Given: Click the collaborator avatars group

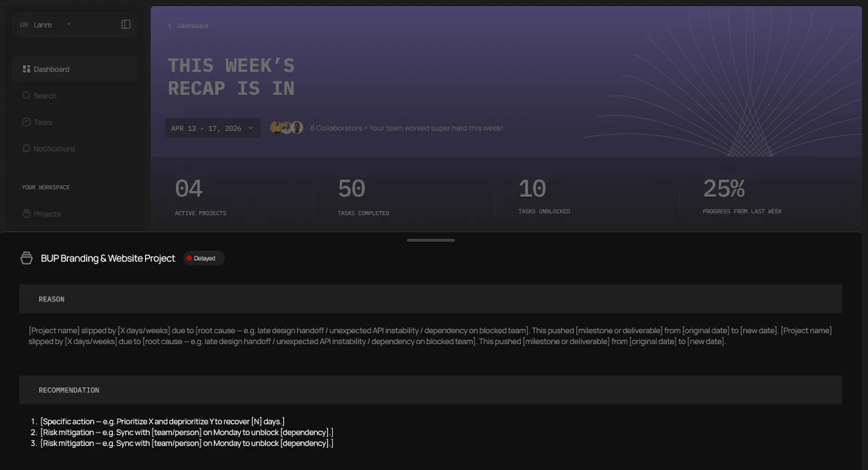Looking at the screenshot, I should (x=286, y=127).
